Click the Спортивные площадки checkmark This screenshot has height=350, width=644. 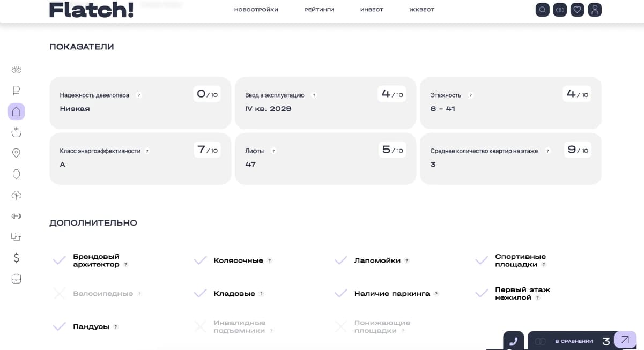tap(482, 260)
